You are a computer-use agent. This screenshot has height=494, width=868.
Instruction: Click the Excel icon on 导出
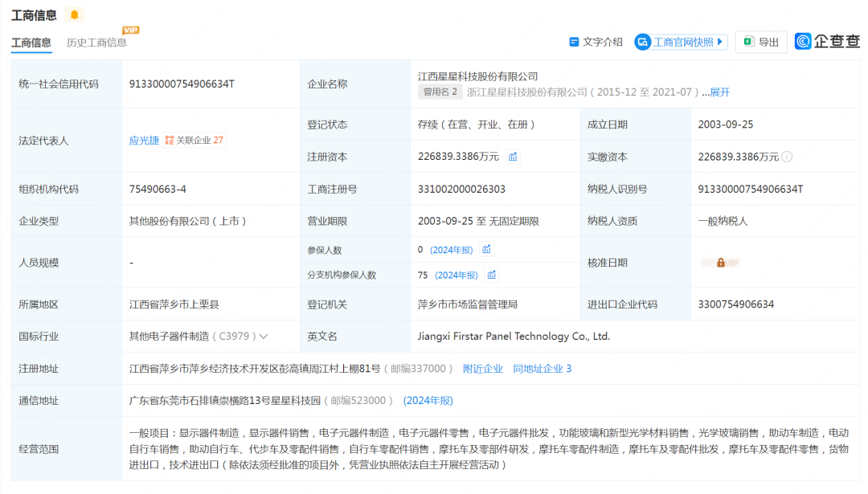pyautogui.click(x=749, y=42)
